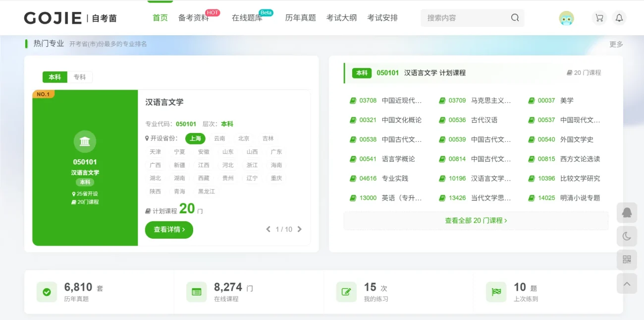Click the list icon beside 在线课程 stat
Image resolution: width=644 pixels, height=320 pixels.
pyautogui.click(x=196, y=292)
